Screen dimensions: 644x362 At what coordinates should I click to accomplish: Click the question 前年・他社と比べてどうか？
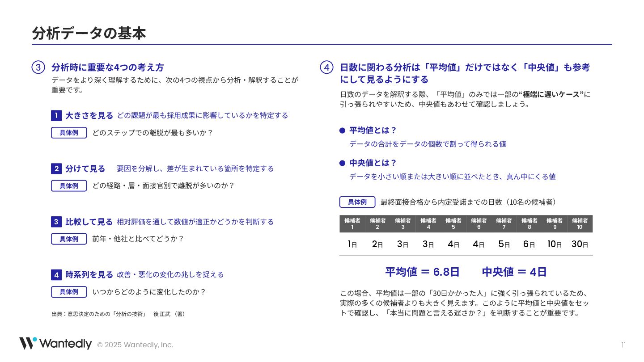(138, 239)
